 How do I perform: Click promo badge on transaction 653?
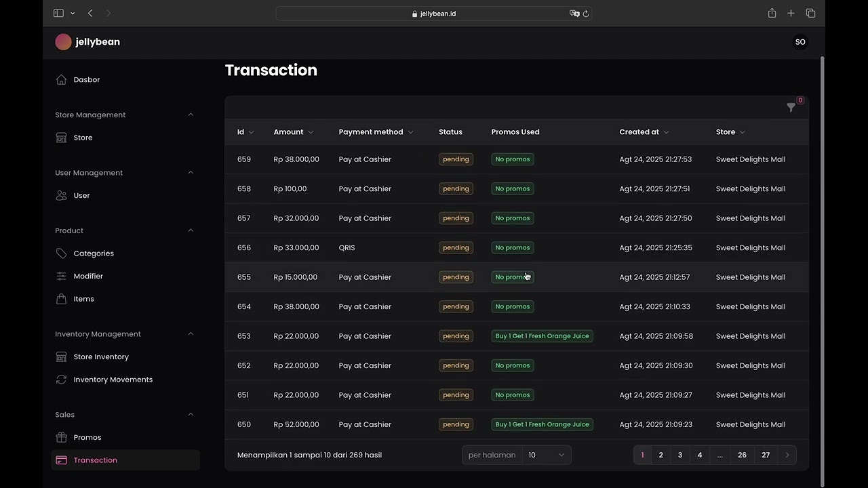point(542,336)
